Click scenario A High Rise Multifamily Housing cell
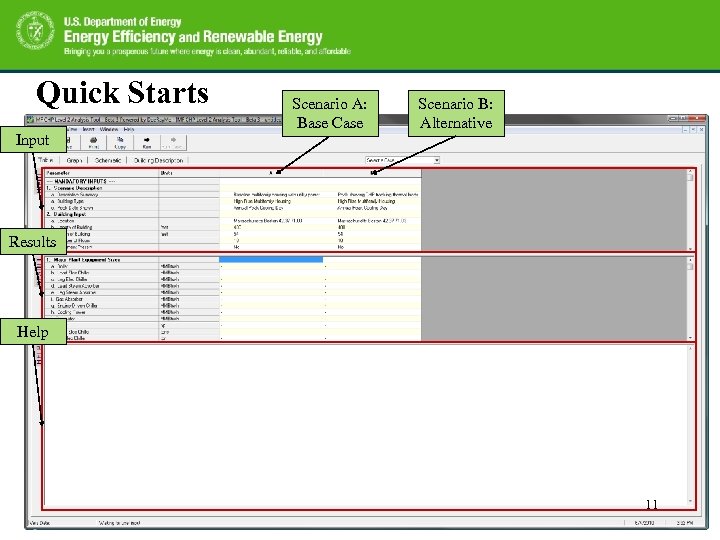 tap(271, 201)
